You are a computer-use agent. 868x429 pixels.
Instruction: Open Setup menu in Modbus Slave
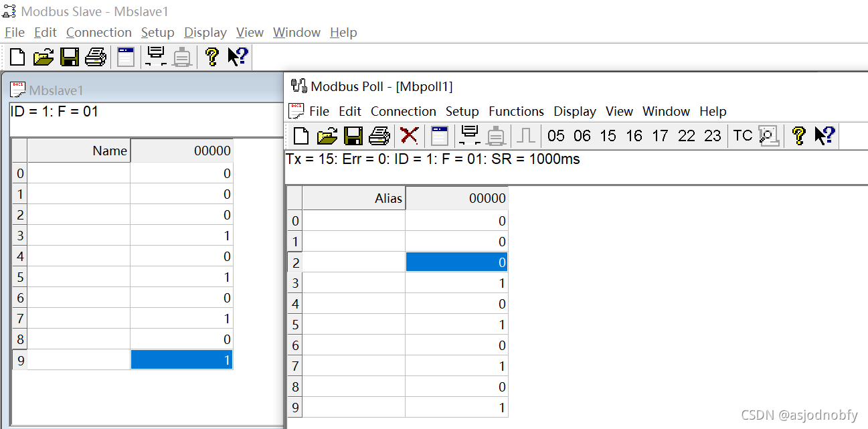(158, 32)
